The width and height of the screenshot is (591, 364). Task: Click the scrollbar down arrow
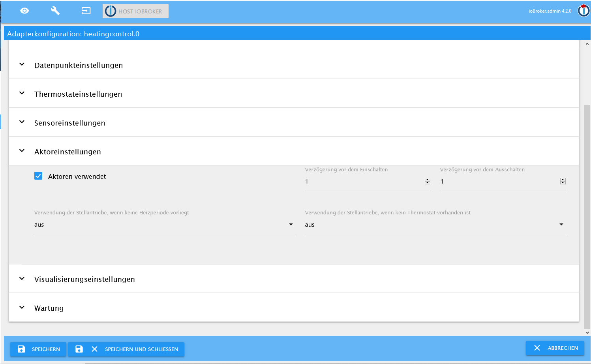point(587,333)
